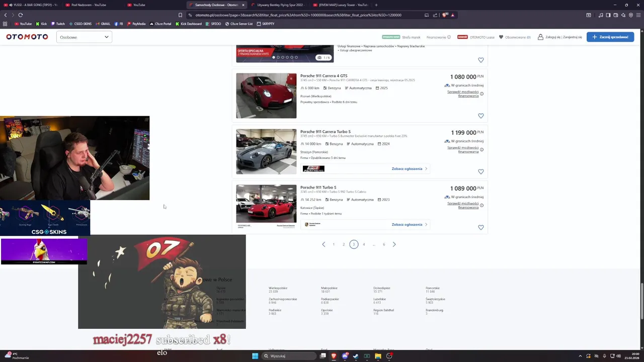The image size is (644, 362).
Task: Open Kick Dashboard bookmark
Action: coord(189,24)
